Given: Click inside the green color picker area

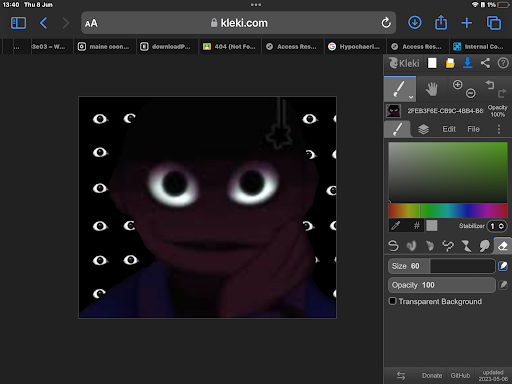Looking at the screenshot, I should click(448, 172).
